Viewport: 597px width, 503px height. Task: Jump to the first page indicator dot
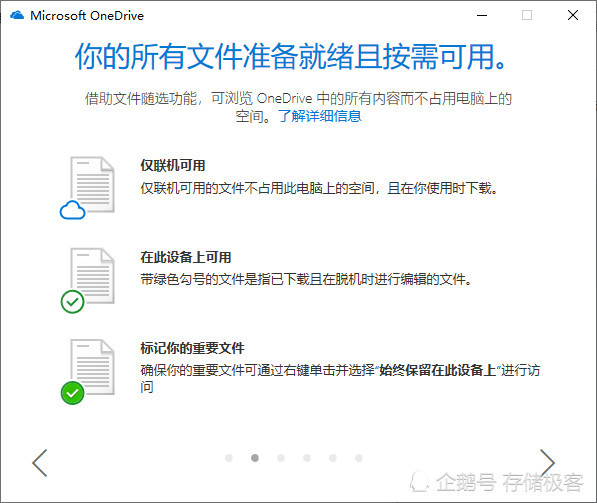coord(229,458)
